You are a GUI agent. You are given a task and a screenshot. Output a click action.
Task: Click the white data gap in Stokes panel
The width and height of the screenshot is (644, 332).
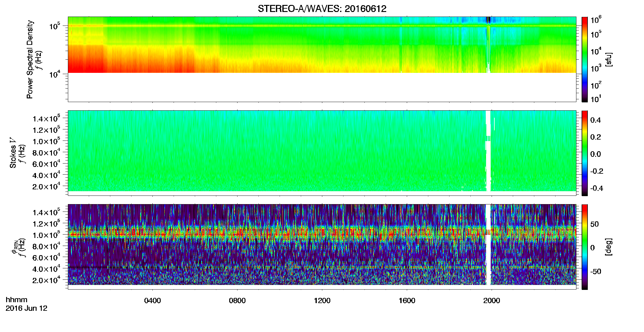[x=488, y=151]
